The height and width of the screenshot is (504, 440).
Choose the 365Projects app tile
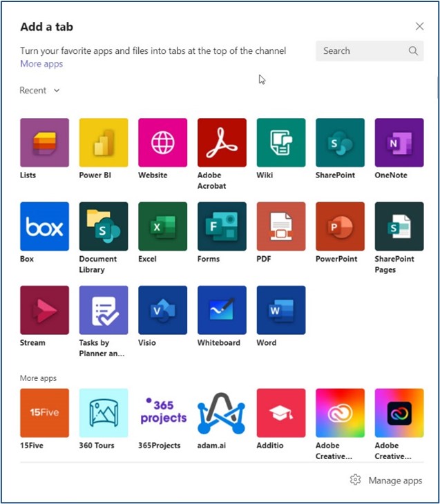[x=163, y=413]
